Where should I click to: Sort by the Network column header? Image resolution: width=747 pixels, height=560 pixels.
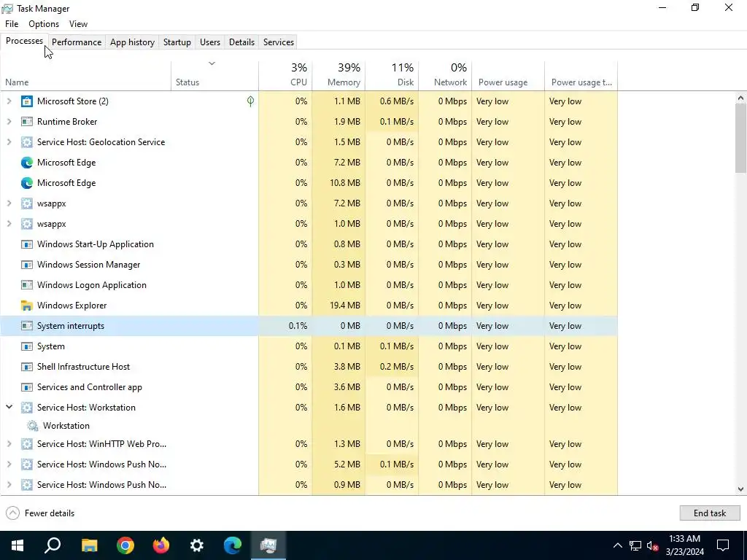coord(446,76)
